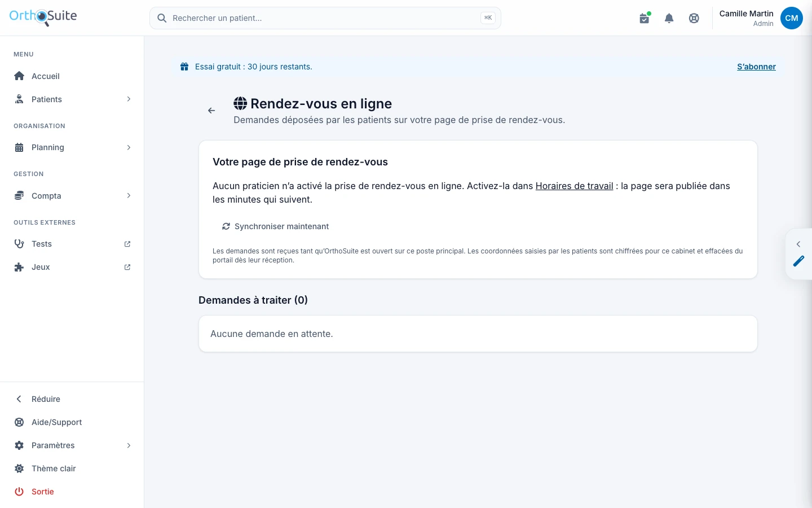Click 'Aucune demande en attente.' text
Viewport: 812px width, 508px height.
click(x=272, y=334)
